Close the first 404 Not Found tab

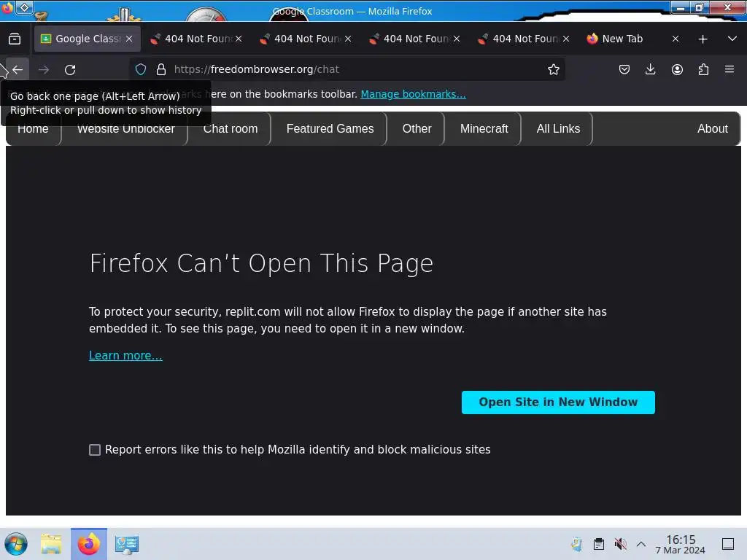[239, 39]
